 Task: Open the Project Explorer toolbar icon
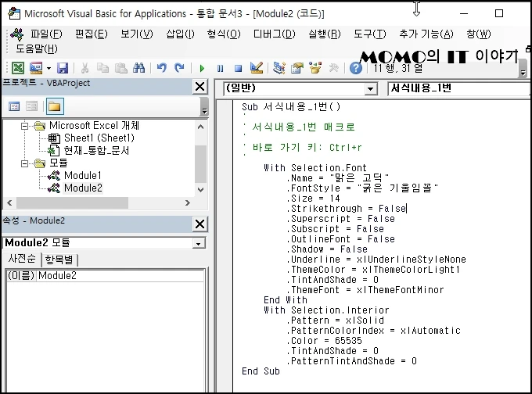coord(279,68)
